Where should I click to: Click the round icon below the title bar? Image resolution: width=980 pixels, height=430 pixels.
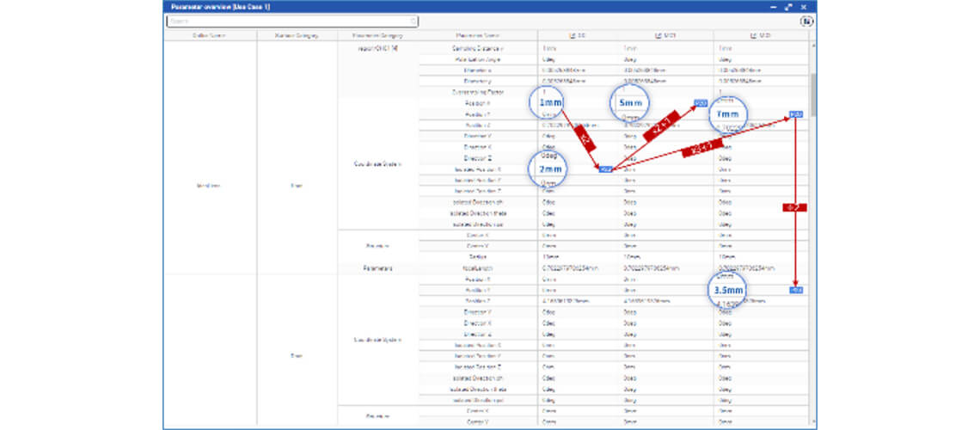point(806,21)
